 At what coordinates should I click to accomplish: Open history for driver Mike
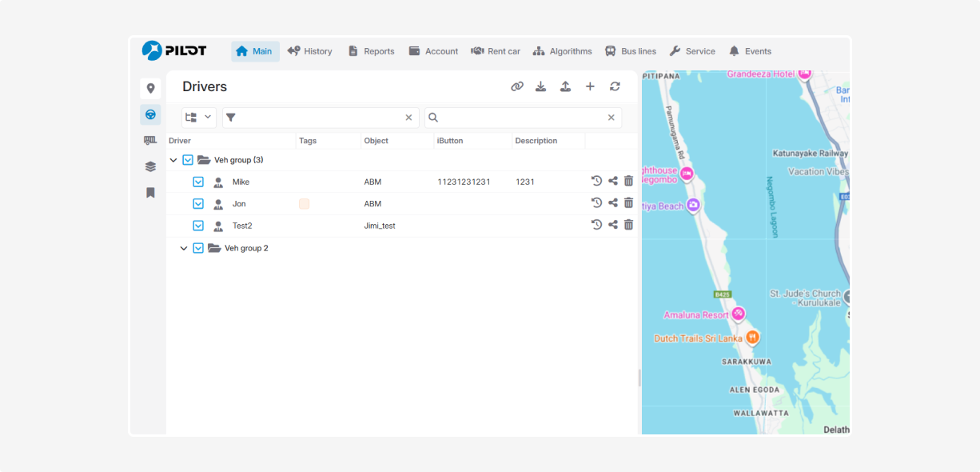(596, 182)
